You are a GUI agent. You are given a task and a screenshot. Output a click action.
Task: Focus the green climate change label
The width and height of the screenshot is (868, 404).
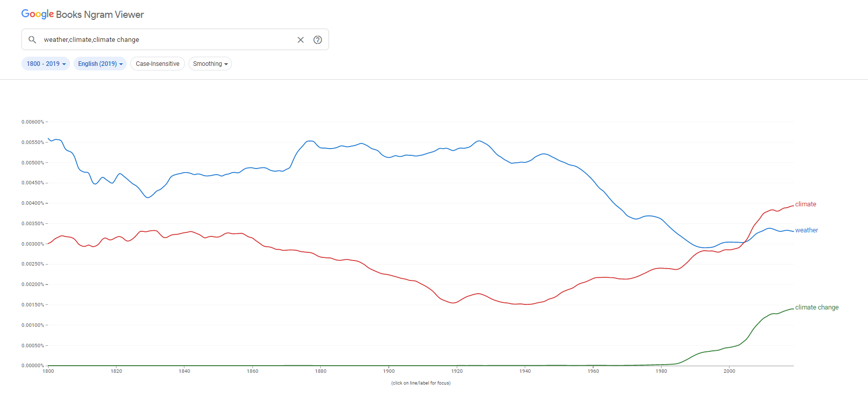817,307
